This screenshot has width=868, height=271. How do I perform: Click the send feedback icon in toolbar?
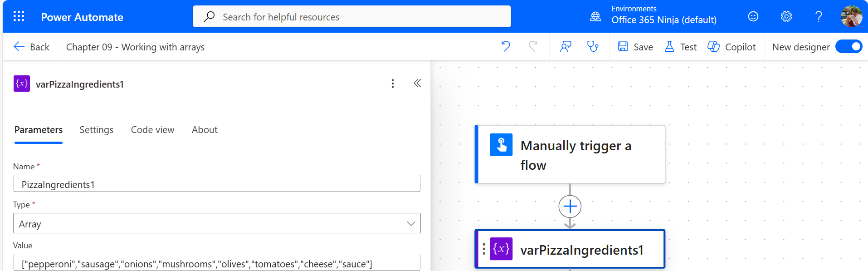[566, 46]
